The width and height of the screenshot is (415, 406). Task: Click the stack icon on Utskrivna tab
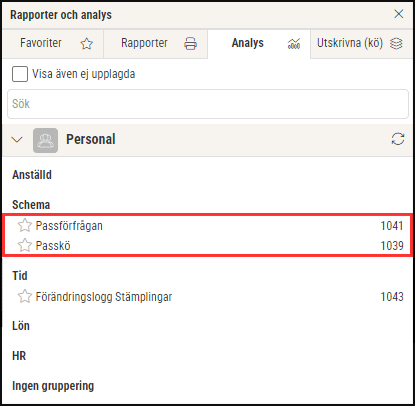click(396, 43)
